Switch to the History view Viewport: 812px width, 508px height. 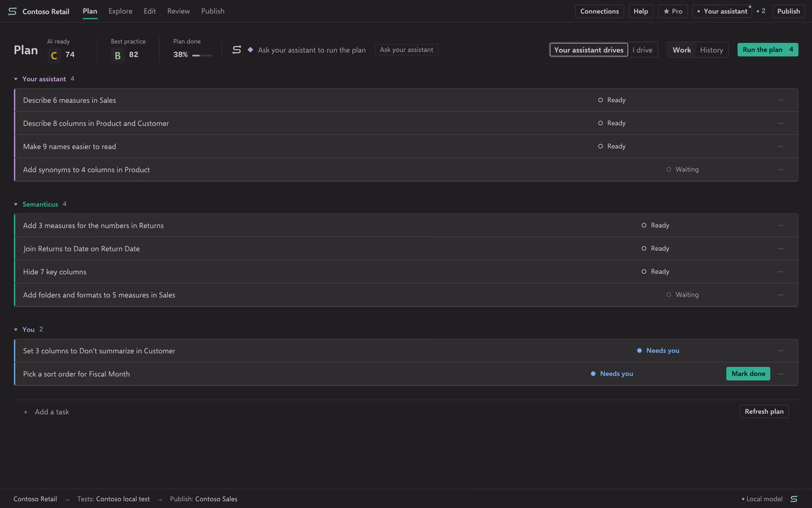pos(712,50)
